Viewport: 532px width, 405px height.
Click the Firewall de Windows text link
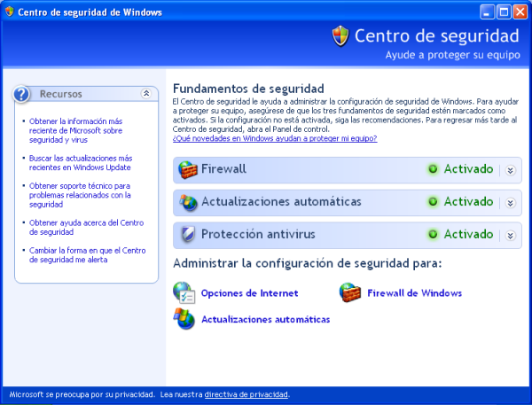[x=415, y=293]
